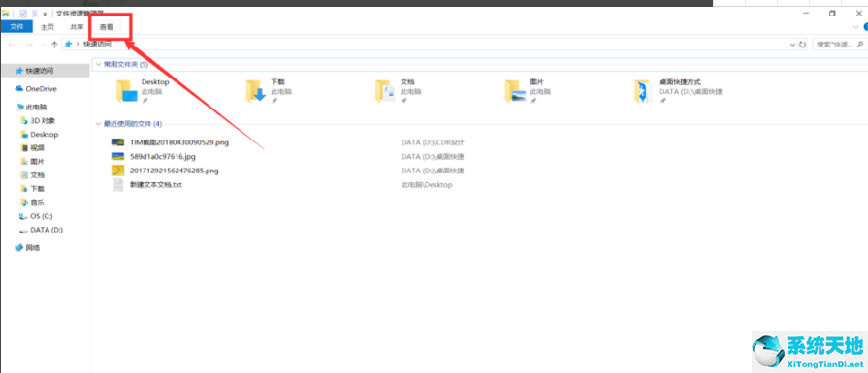The width and height of the screenshot is (868, 373).
Task: Collapse the 最近使用的文件 (4) group
Action: point(99,124)
